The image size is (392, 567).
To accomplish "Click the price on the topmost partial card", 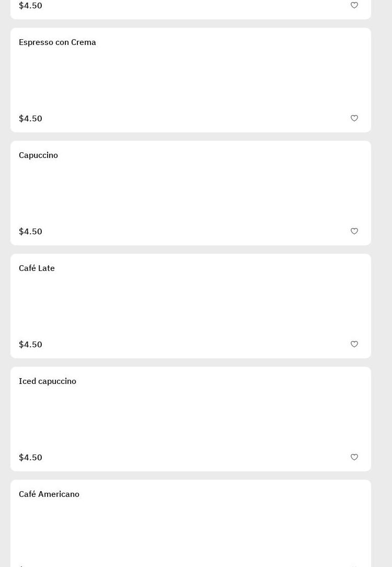I will [30, 6].
